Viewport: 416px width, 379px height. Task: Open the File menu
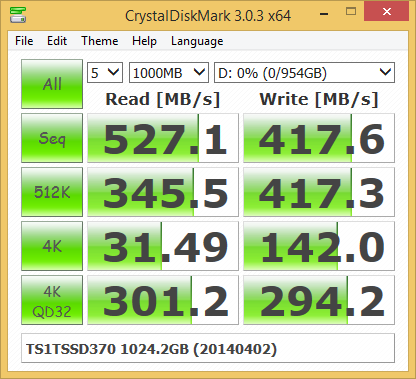[24, 41]
